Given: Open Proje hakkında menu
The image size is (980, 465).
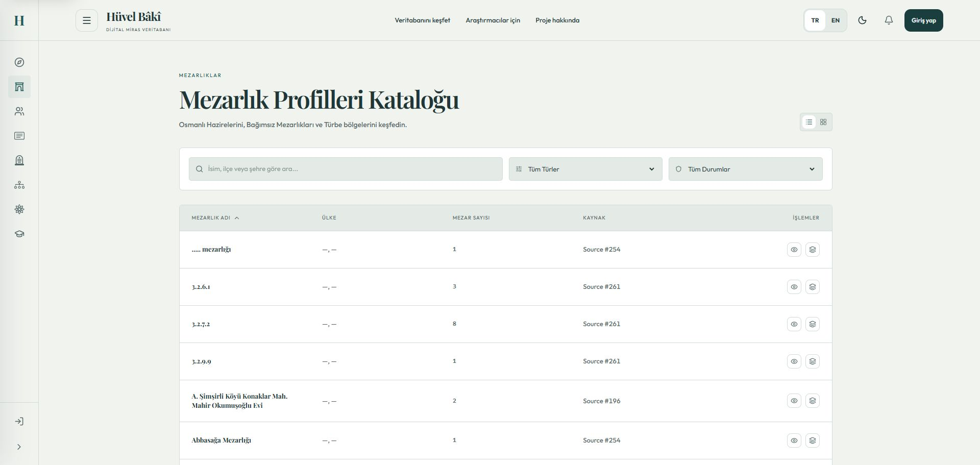Looking at the screenshot, I should 557,20.
